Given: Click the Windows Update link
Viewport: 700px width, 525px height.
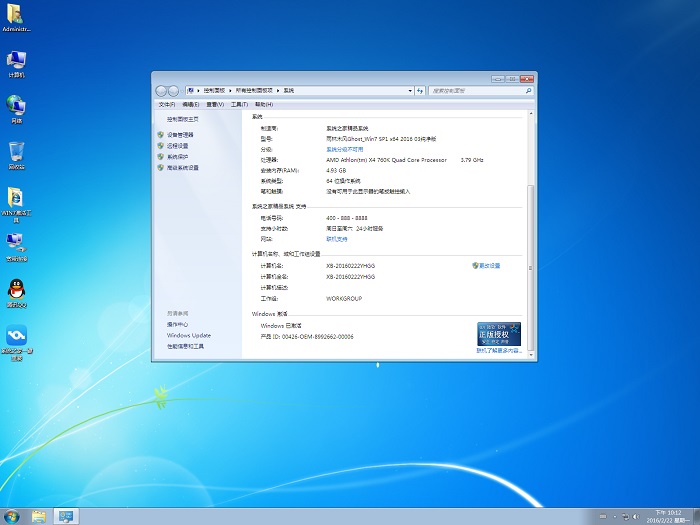Looking at the screenshot, I should point(188,335).
